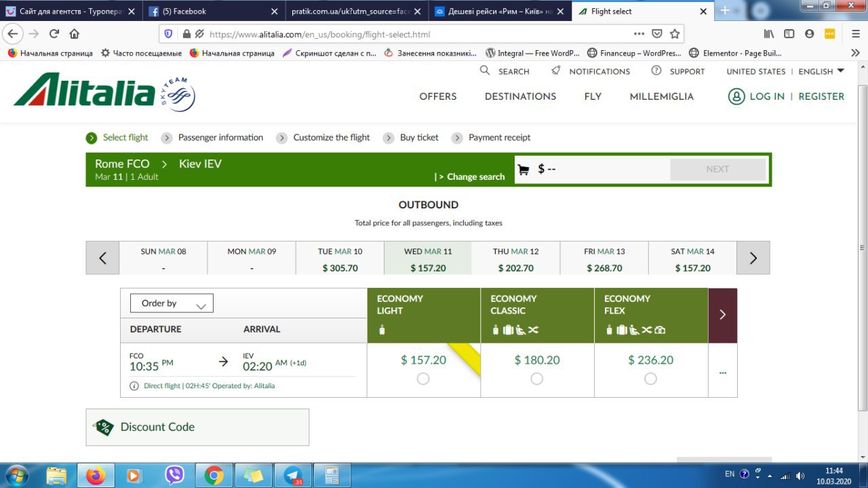Click the EN language indicator in tray
The width and height of the screenshot is (868, 488).
point(730,474)
